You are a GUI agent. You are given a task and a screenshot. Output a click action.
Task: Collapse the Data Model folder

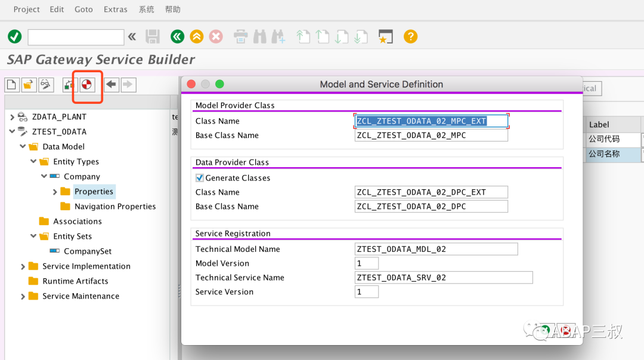click(23, 146)
